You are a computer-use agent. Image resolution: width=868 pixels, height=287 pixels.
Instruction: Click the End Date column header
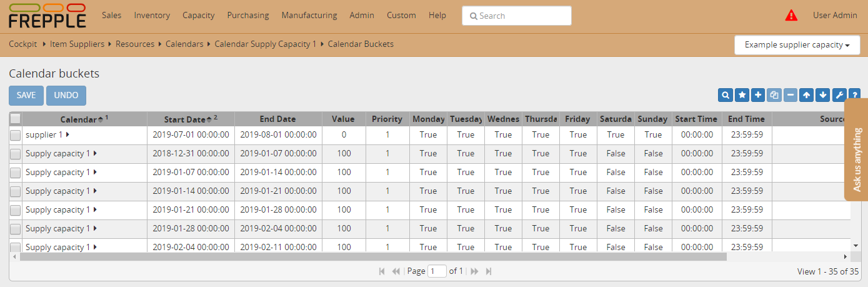click(278, 119)
